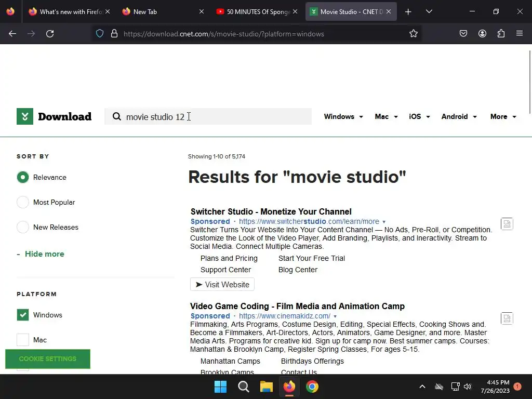The height and width of the screenshot is (399, 532).
Task: Close the YouTube 50 MINUTES tab
Action: [x=295, y=11]
